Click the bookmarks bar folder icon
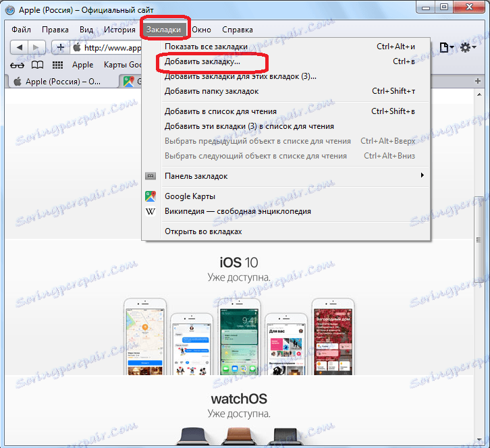This screenshot has width=490, height=448. pyautogui.click(x=151, y=176)
